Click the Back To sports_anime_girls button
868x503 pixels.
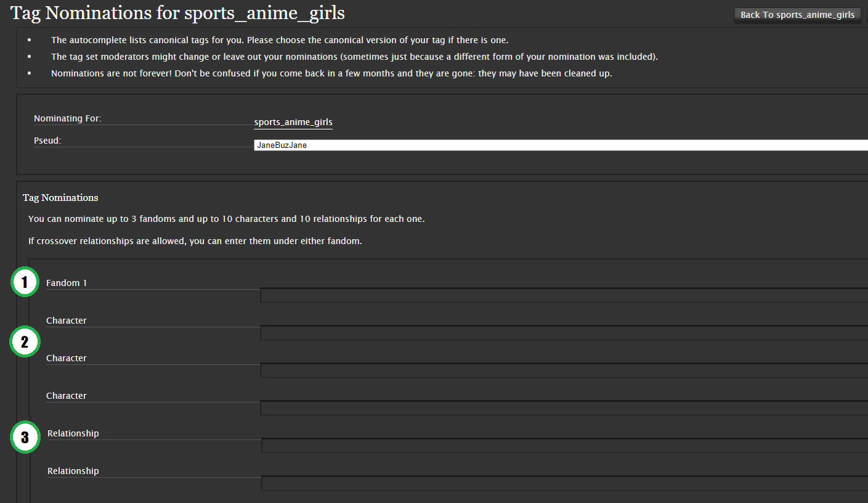point(797,15)
